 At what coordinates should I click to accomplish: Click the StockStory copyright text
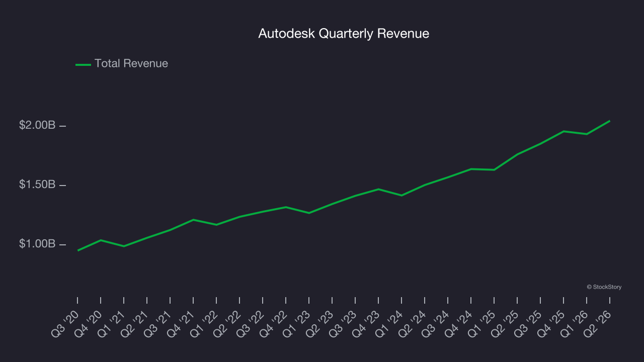604,287
